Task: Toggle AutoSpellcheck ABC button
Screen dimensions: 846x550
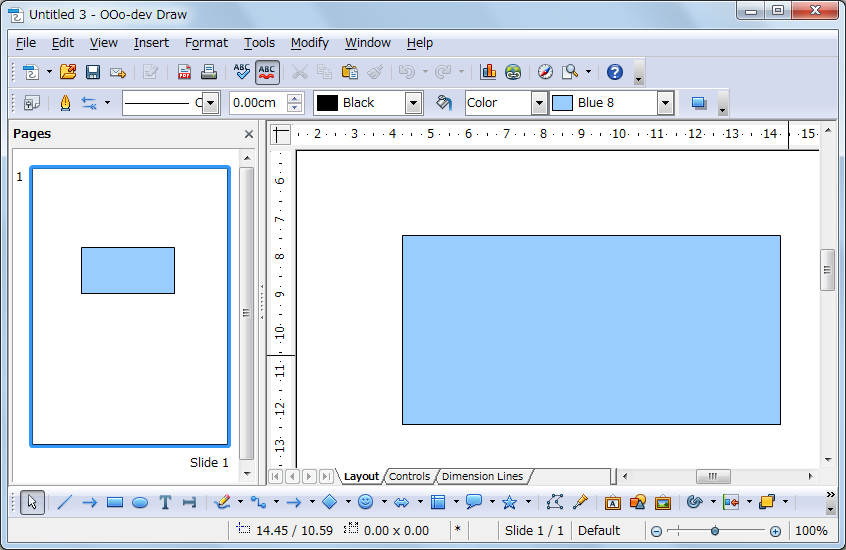Action: [267, 72]
